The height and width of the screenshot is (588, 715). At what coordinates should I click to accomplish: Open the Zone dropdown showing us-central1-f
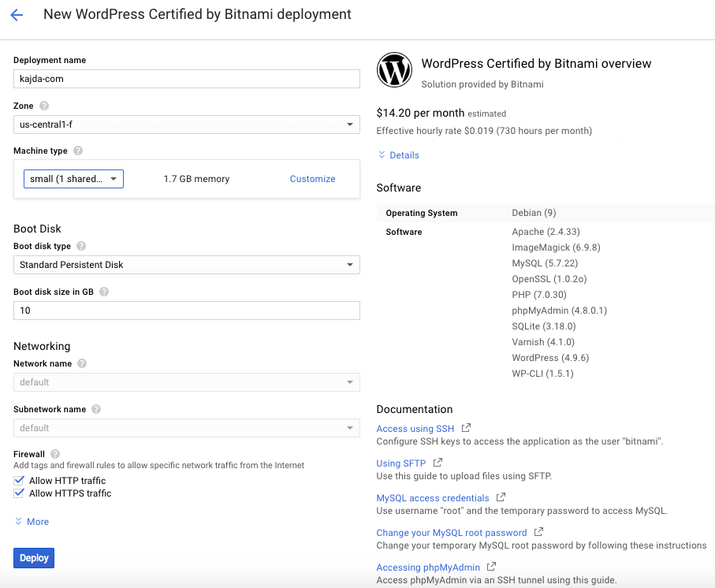187,125
